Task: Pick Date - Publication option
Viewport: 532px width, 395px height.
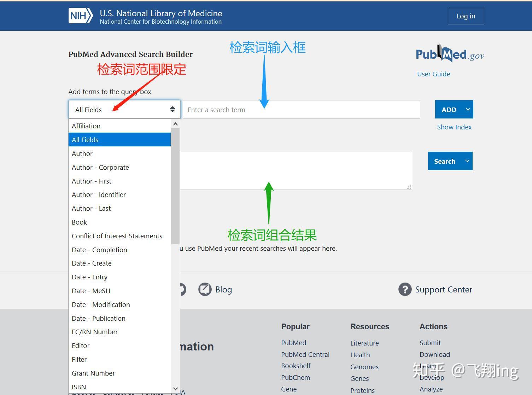Action: click(119, 318)
